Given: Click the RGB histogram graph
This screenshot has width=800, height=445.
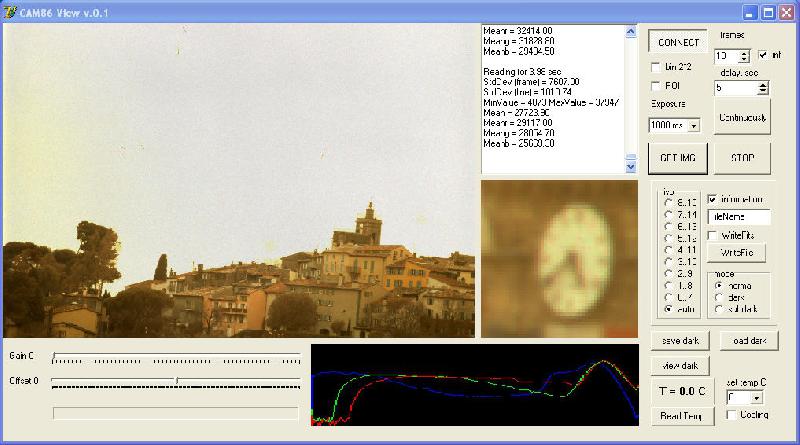Looking at the screenshot, I should [x=474, y=385].
